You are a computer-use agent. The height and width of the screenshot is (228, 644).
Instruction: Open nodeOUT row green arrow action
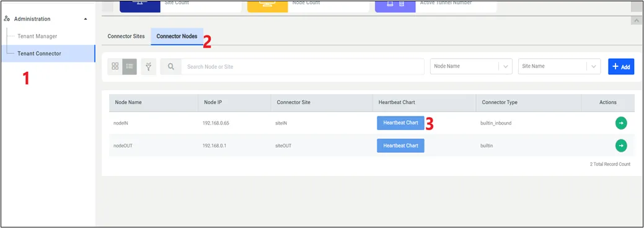(621, 145)
